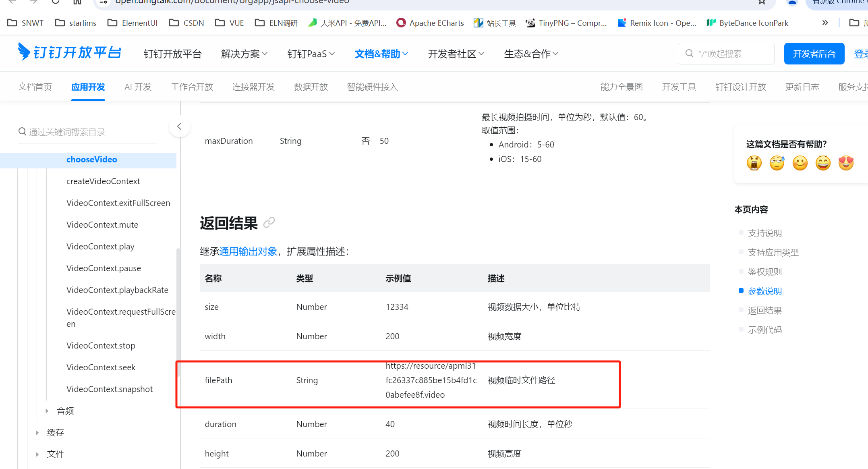This screenshot has width=868, height=469.
Task: Expand the 文件 tree node
Action: (x=37, y=454)
